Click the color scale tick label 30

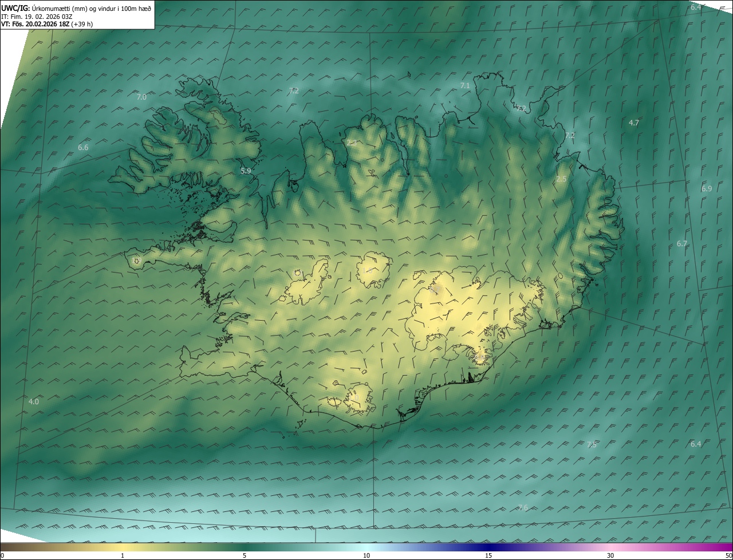pyautogui.click(x=610, y=555)
